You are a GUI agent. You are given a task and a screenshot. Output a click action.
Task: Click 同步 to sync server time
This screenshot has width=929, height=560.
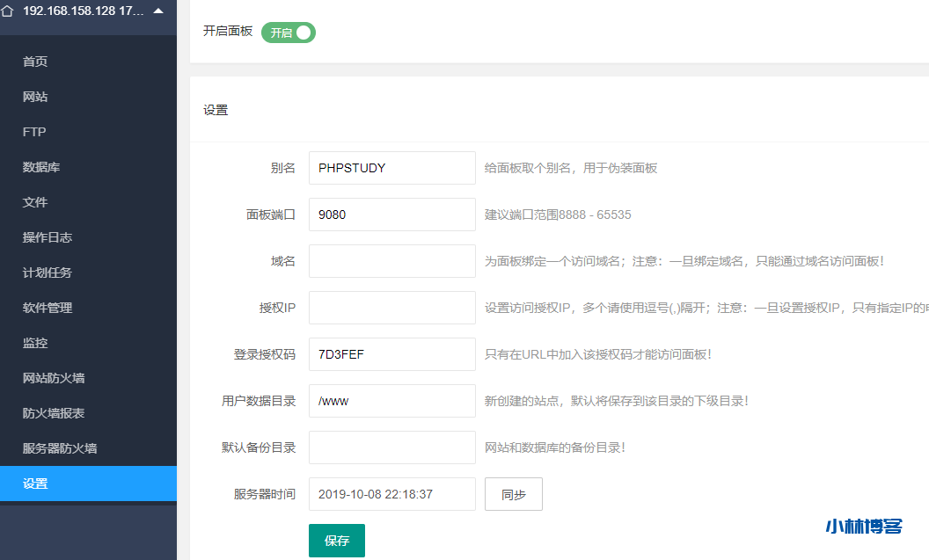(513, 494)
